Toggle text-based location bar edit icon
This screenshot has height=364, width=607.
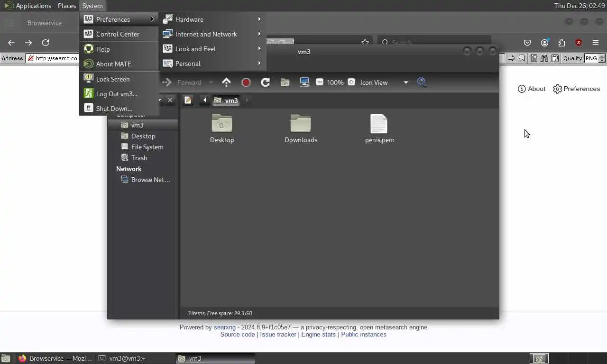pos(188,100)
